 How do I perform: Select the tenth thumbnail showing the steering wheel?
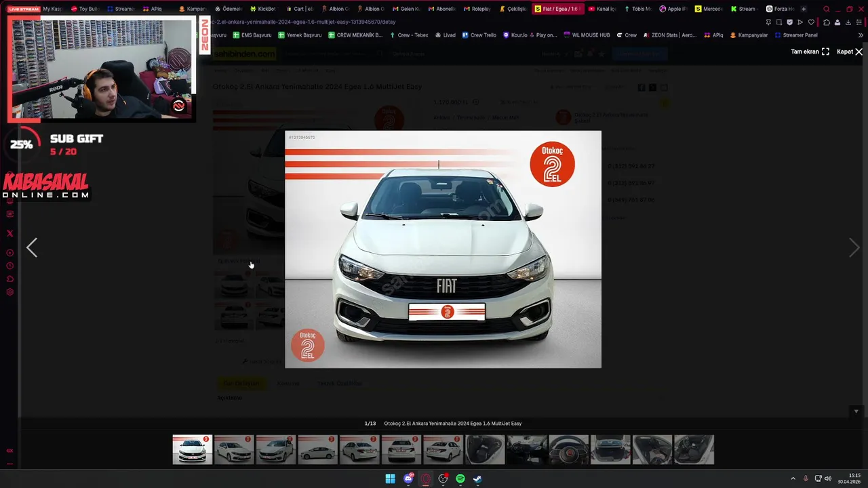pos(568,449)
